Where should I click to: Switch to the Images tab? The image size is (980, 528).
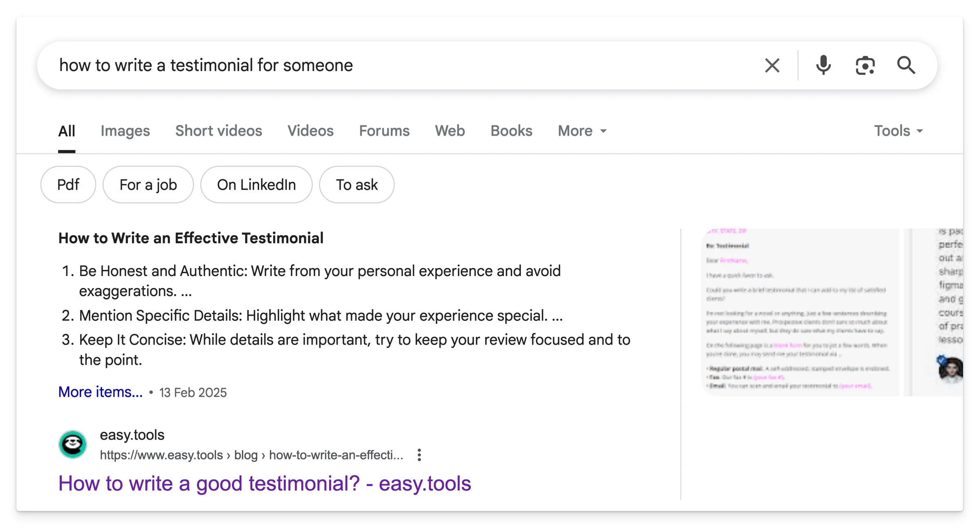pos(125,131)
